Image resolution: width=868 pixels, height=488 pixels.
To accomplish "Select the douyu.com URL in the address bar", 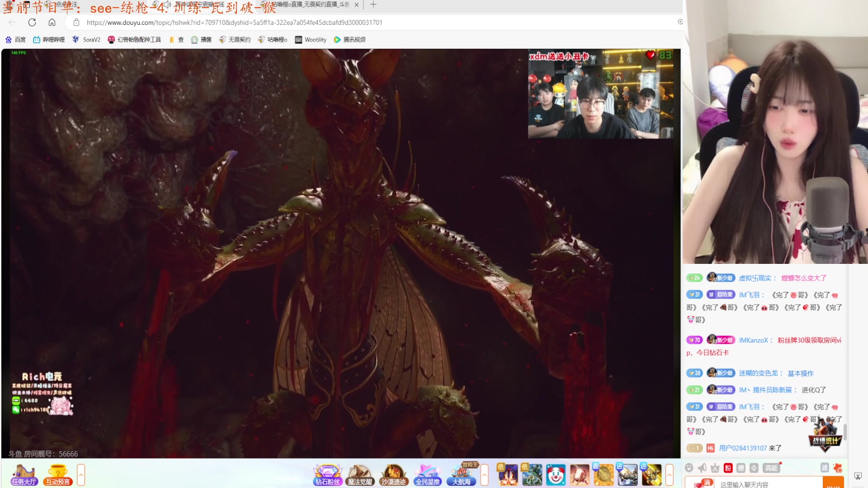I will (234, 22).
